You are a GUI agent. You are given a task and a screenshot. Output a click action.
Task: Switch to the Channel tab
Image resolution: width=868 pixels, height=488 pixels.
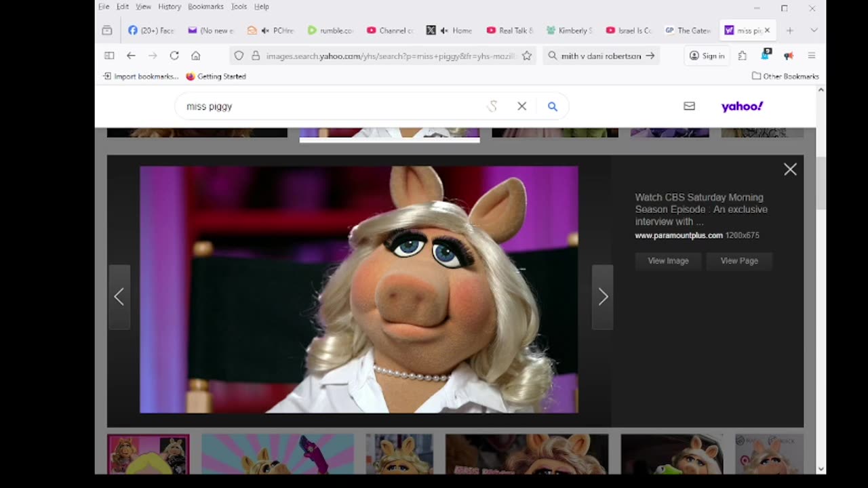click(390, 30)
